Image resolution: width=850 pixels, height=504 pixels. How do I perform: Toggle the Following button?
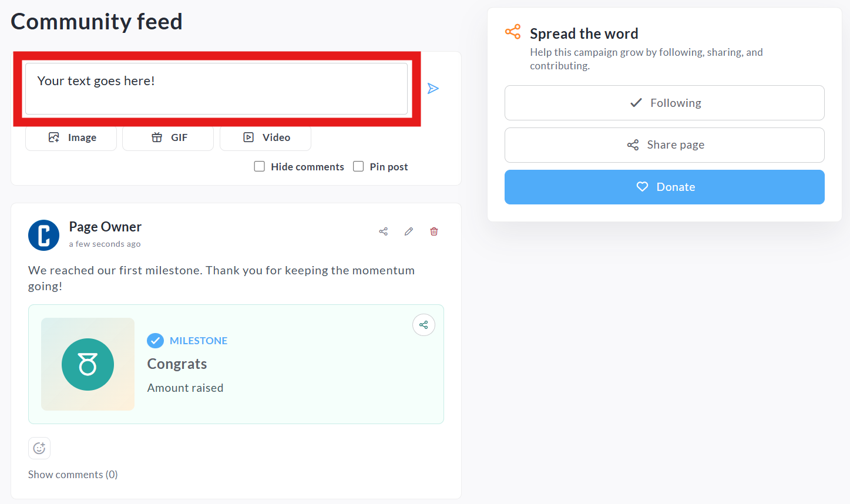click(664, 103)
